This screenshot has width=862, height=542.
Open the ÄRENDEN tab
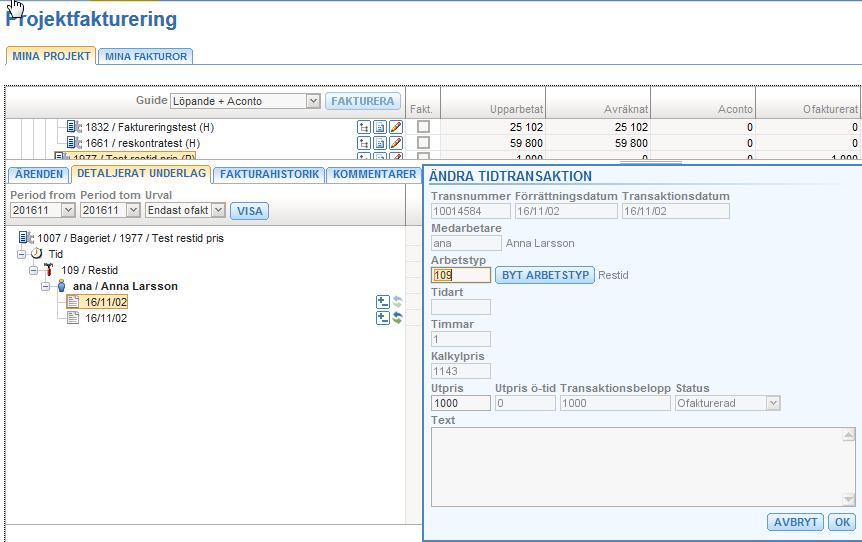coord(39,174)
